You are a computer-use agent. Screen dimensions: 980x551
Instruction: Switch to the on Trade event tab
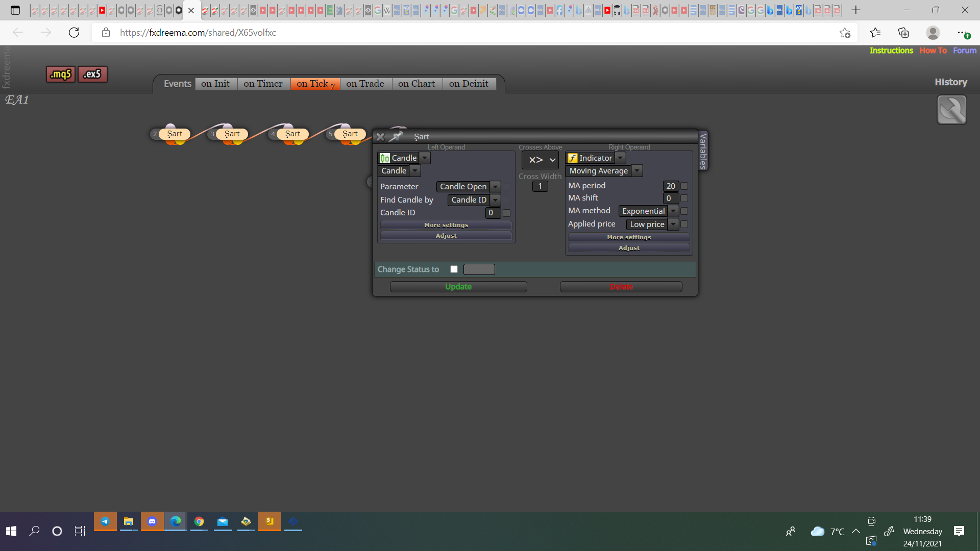[x=365, y=84]
